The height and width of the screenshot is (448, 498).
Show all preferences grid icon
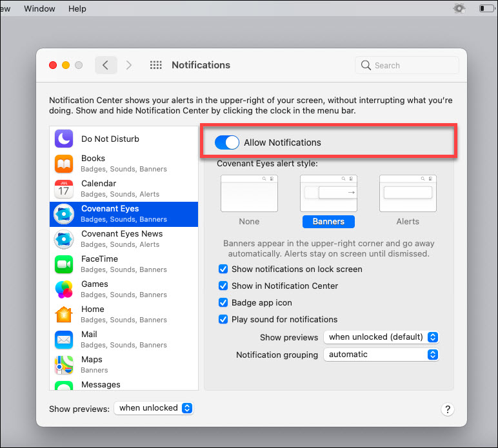[156, 65]
